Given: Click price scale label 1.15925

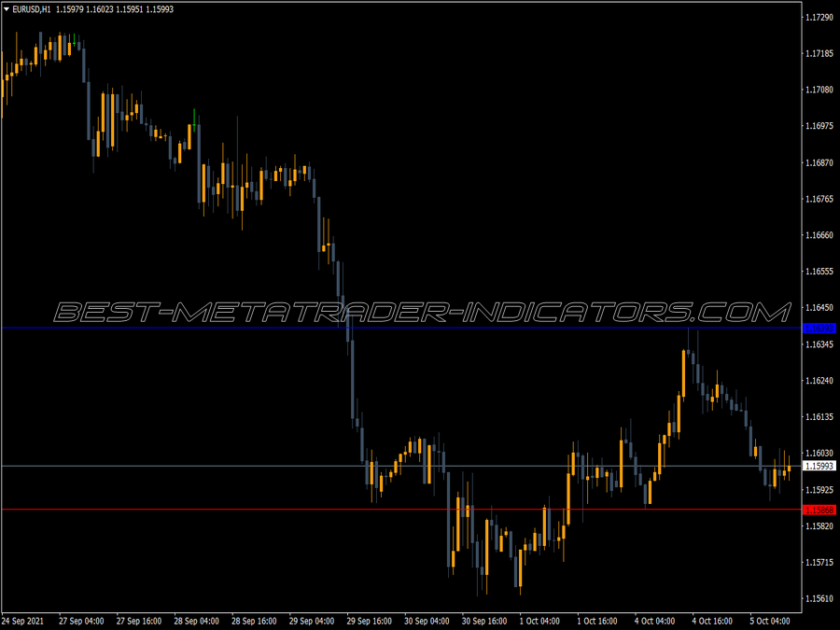Looking at the screenshot, I should (819, 490).
